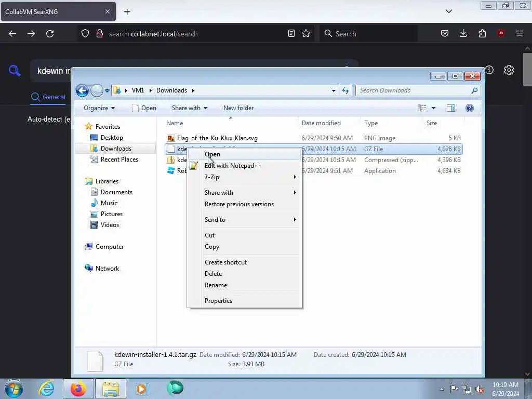The height and width of the screenshot is (399, 532).
Task: Select Downloads in navigation pane
Action: click(x=116, y=148)
